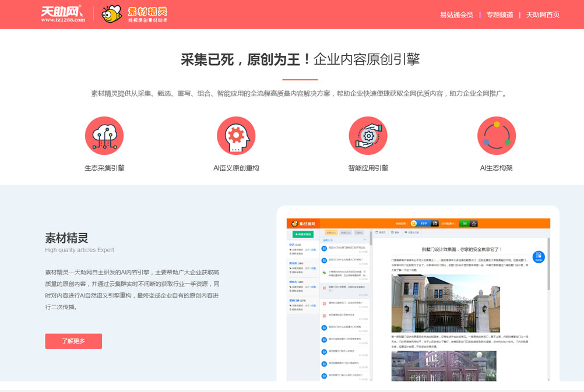This screenshot has width=584, height=392.
Task: Click the villa gate photo in preview
Action: click(445, 303)
